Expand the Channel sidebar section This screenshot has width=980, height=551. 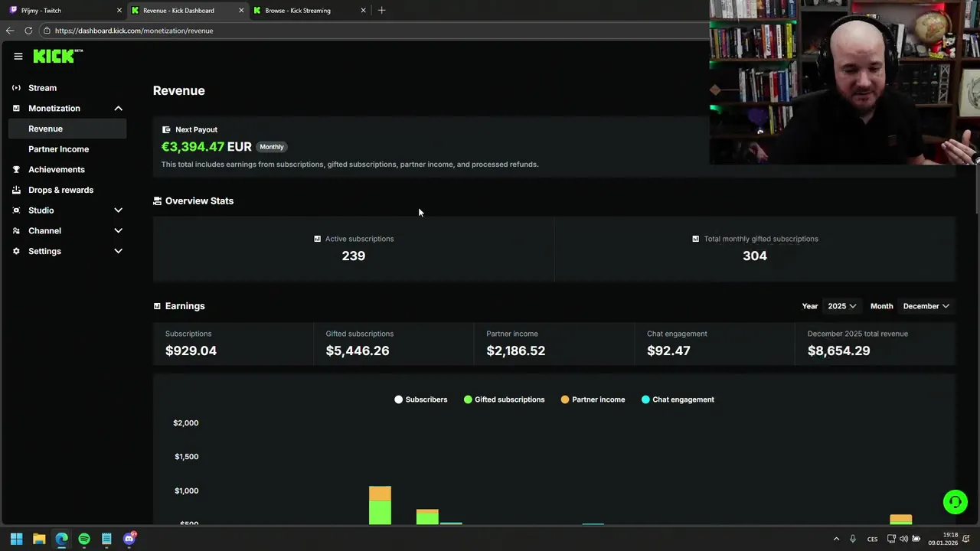[118, 231]
